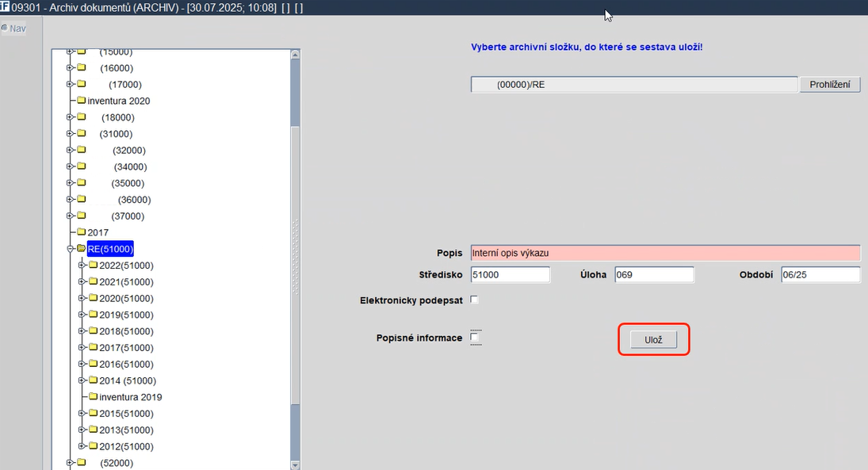Click the open folder icon of RE(51000)
Image resolution: width=868 pixels, height=470 pixels.
coord(82,249)
